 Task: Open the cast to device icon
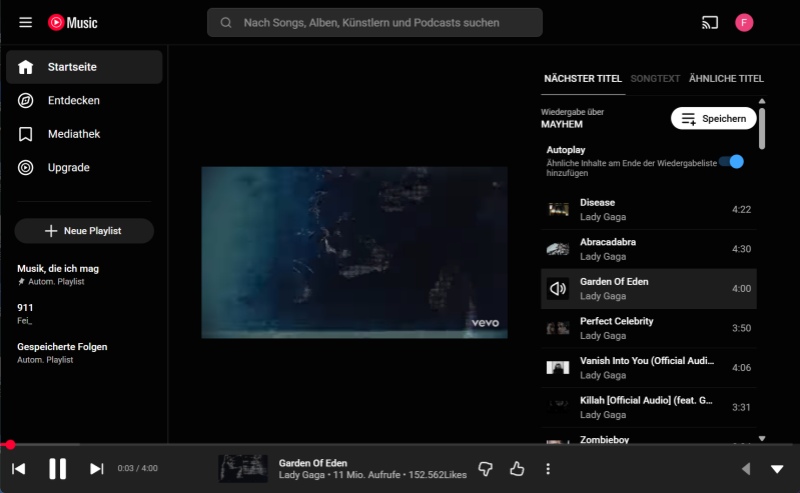coord(710,22)
